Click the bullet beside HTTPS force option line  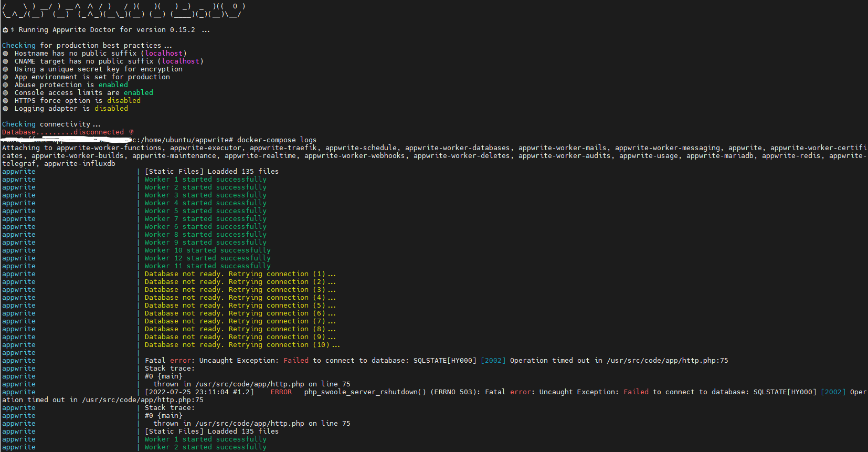5,101
